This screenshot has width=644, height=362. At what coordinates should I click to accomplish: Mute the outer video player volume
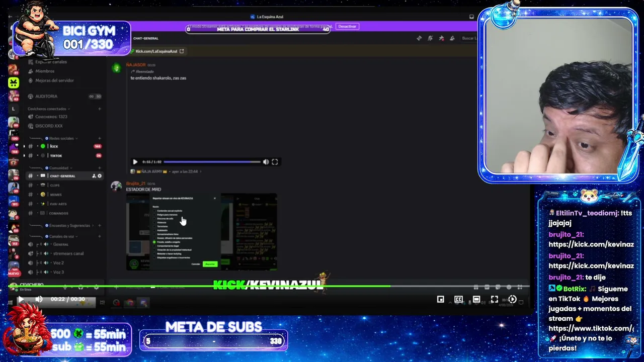39,299
